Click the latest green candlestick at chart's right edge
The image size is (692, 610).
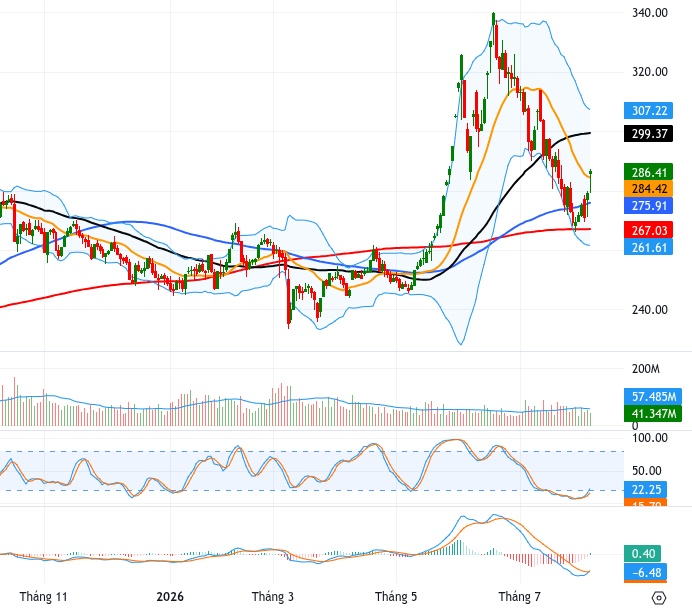click(590, 181)
